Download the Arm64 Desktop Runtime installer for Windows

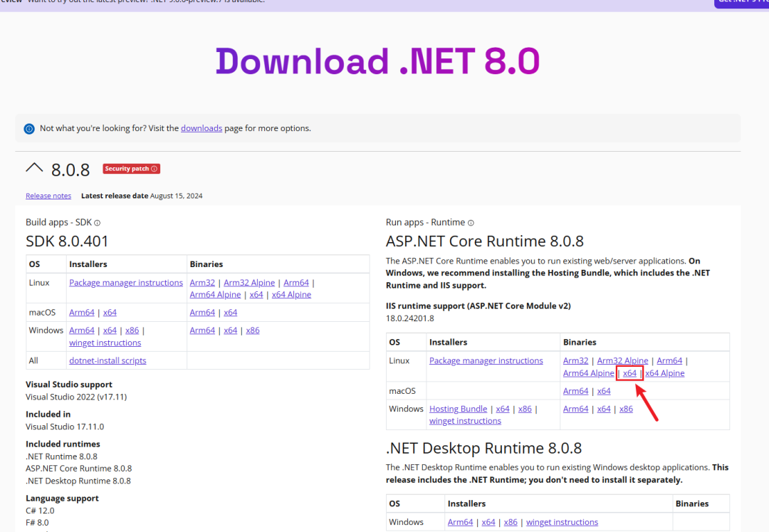coord(460,521)
